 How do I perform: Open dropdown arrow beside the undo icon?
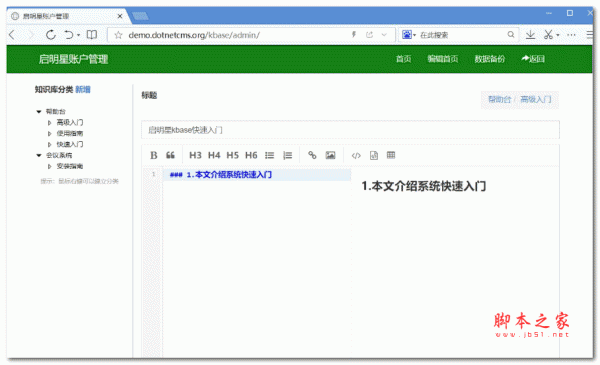pyautogui.click(x=78, y=35)
